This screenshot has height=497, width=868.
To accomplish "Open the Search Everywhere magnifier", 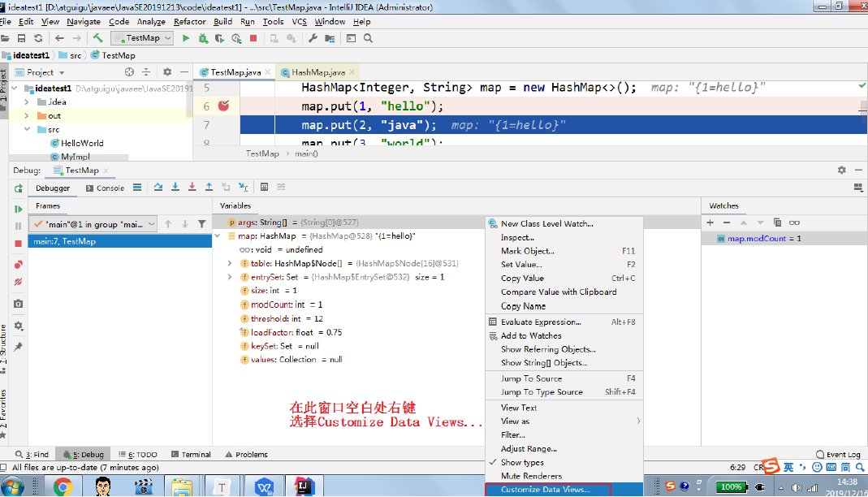I will pos(368,38).
